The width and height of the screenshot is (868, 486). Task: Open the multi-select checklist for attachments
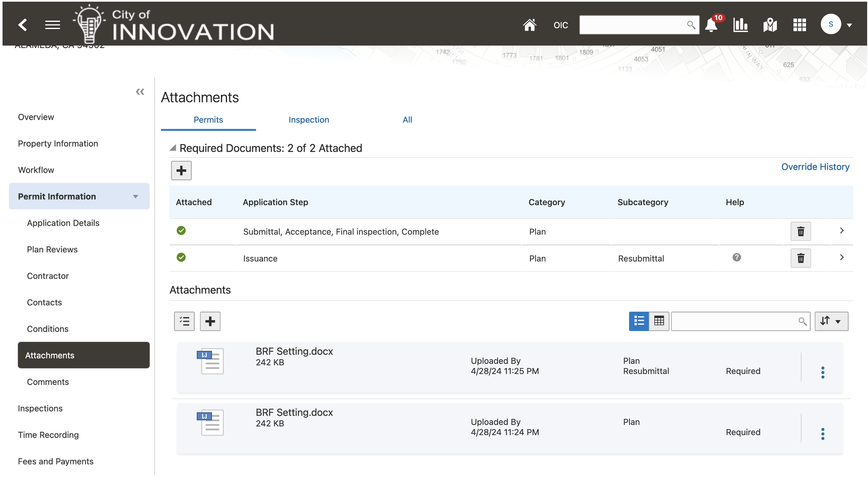[x=184, y=321]
